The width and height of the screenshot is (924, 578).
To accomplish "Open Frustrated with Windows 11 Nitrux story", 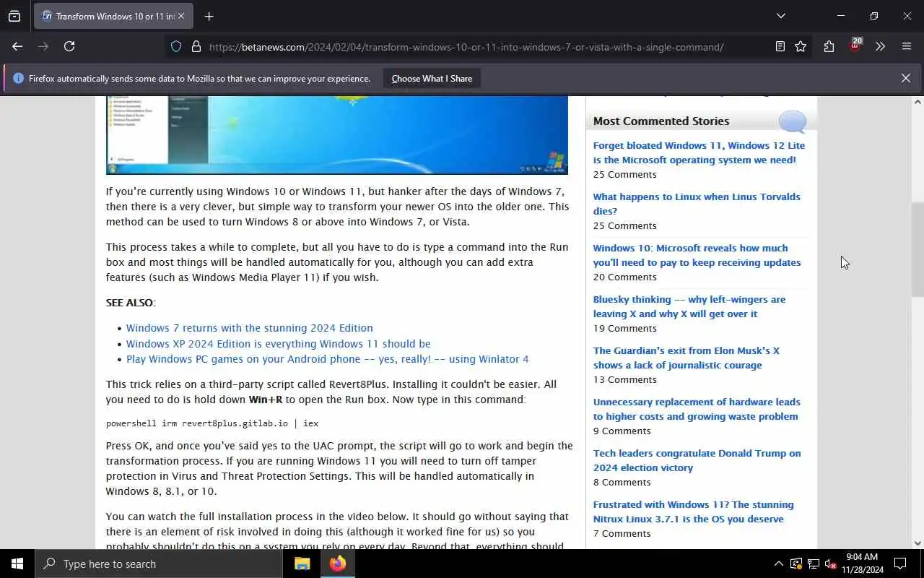I will (693, 512).
